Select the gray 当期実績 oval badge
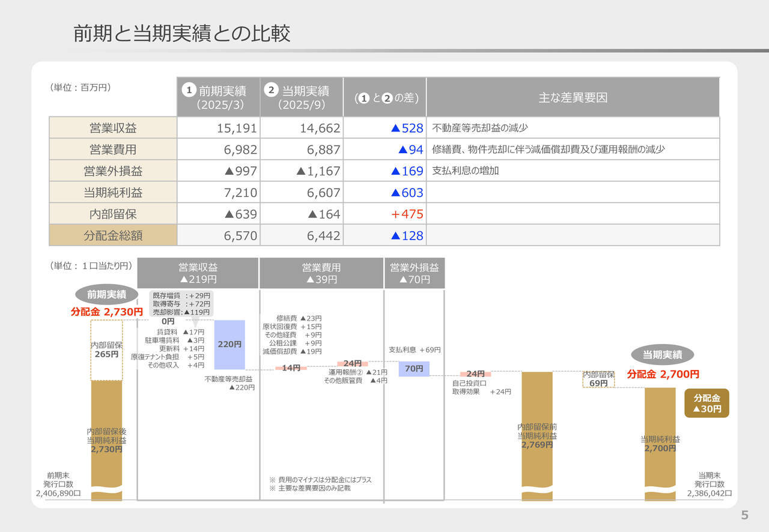 pyautogui.click(x=663, y=354)
